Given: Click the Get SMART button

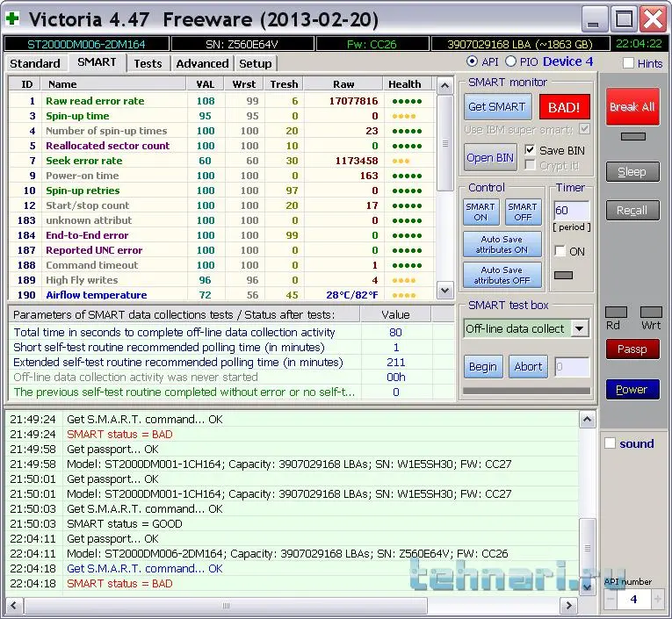Looking at the screenshot, I should (x=497, y=106).
